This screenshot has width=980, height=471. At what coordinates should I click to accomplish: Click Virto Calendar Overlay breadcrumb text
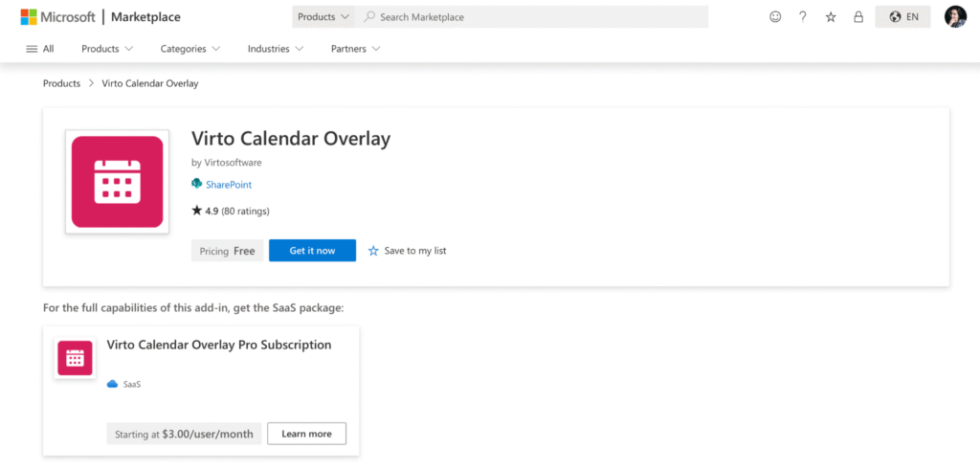pyautogui.click(x=150, y=83)
